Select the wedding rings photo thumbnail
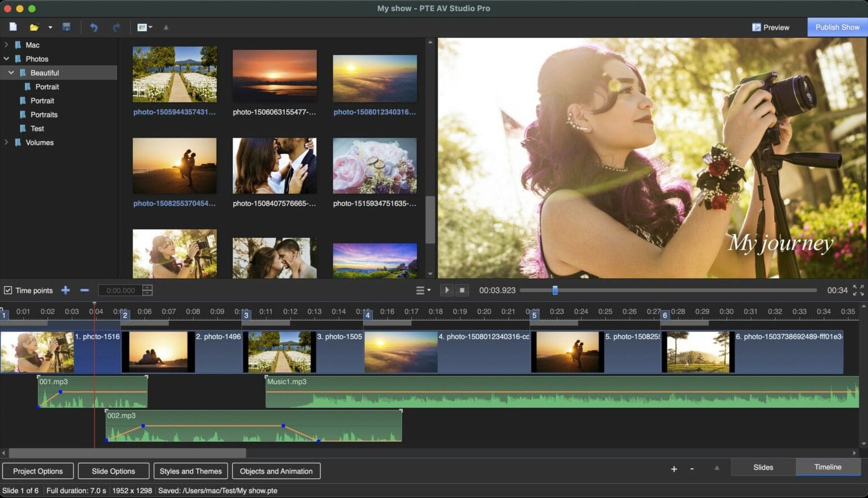Screen dimensions: 868x498 coord(375,166)
